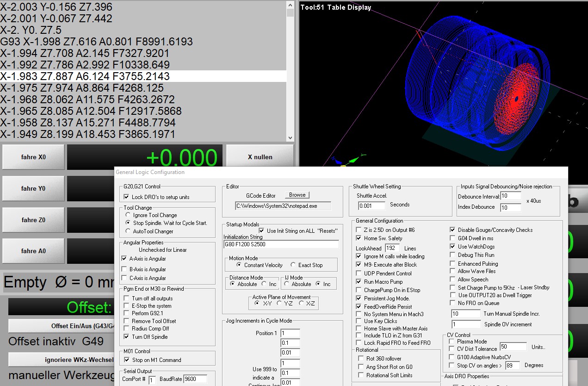Screen dimensions: 588x386
Task: Enable 'Plasma Mode' in CV Control
Action: click(452, 342)
